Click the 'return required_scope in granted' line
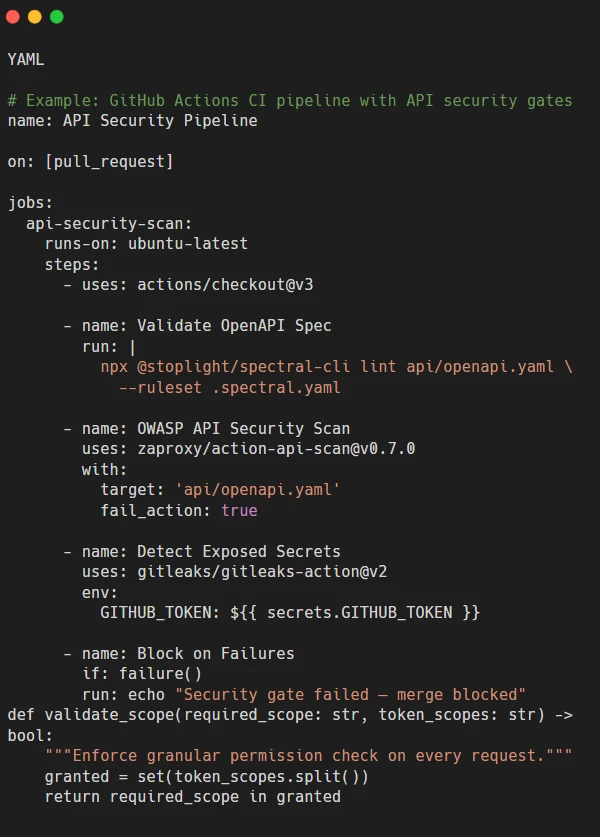The image size is (600, 837). [193, 797]
